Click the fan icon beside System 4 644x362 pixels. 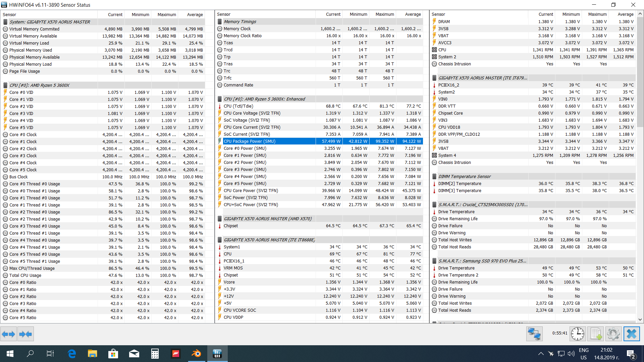tap(434, 156)
